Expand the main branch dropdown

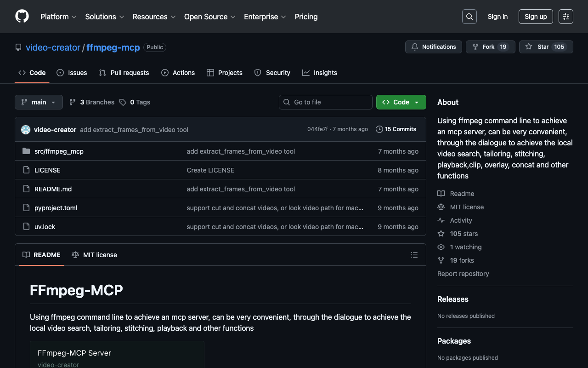(x=39, y=102)
